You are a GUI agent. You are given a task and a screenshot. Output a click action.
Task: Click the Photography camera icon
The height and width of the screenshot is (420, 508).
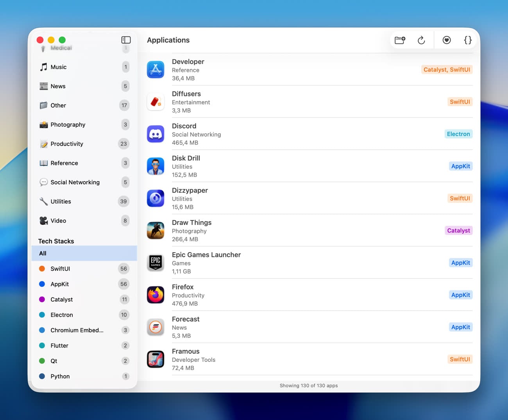(x=43, y=125)
